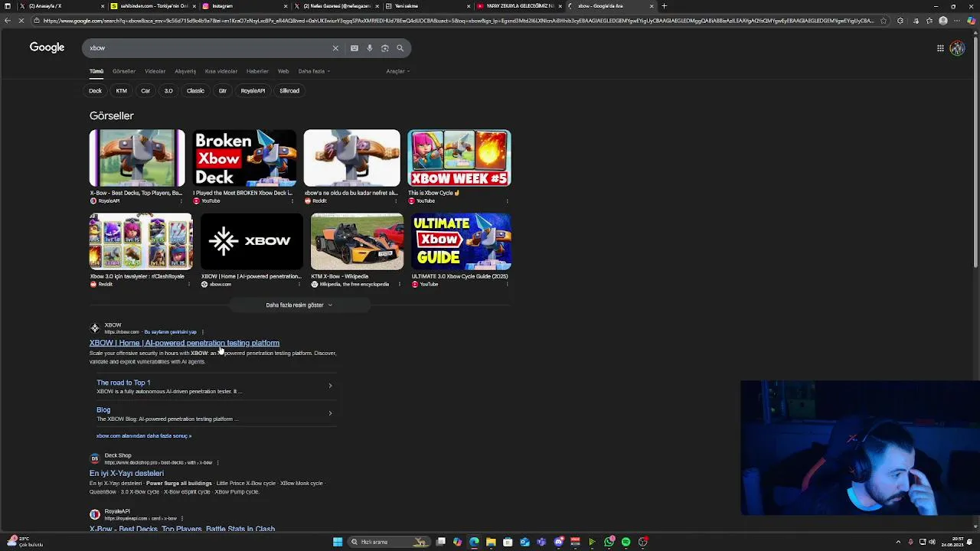Screen dimensions: 980x551
Task: Open the XBOW logo image from xbow.com
Action: pos(252,242)
